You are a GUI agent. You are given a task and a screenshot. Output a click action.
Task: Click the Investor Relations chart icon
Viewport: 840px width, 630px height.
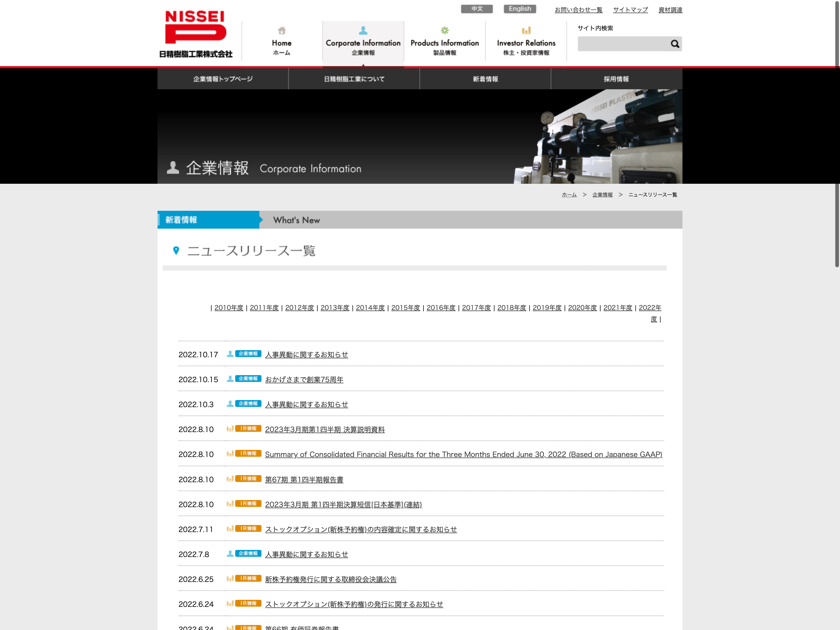(x=526, y=30)
